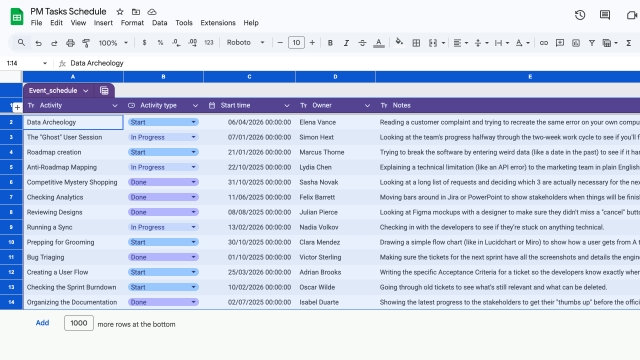This screenshot has width=640, height=360.
Task: Open Start time column header dropdown
Action: click(287, 106)
